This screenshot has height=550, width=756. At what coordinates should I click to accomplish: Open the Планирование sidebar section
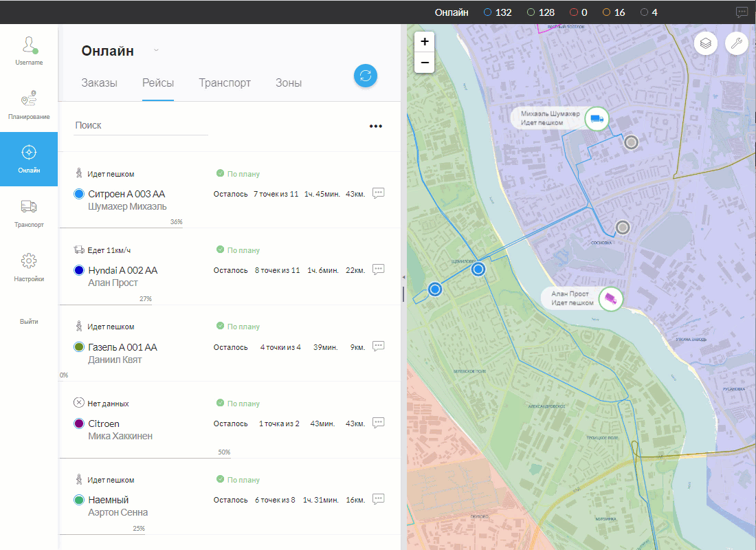(29, 105)
